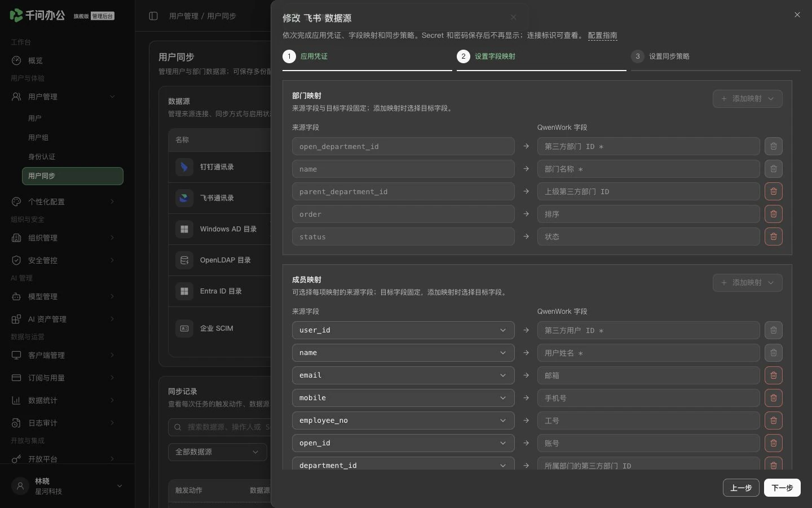Open 添加映射 dropdown in 成员映射
Screen dimensions: 812x508
tap(747, 283)
